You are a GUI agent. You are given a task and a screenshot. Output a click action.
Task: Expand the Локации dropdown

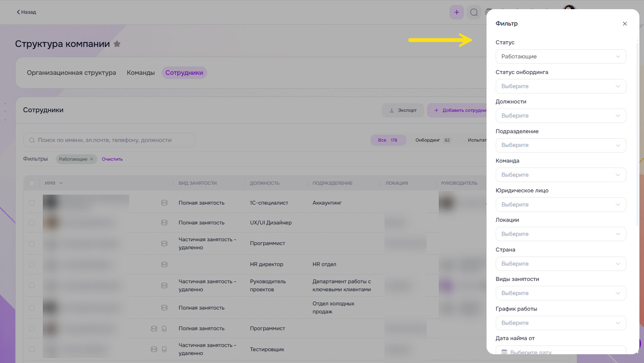point(561,234)
